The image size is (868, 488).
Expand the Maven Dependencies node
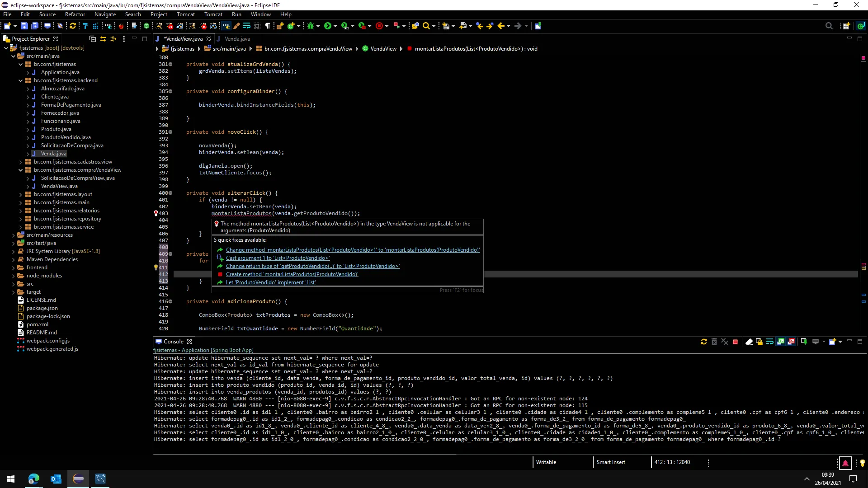tap(13, 259)
